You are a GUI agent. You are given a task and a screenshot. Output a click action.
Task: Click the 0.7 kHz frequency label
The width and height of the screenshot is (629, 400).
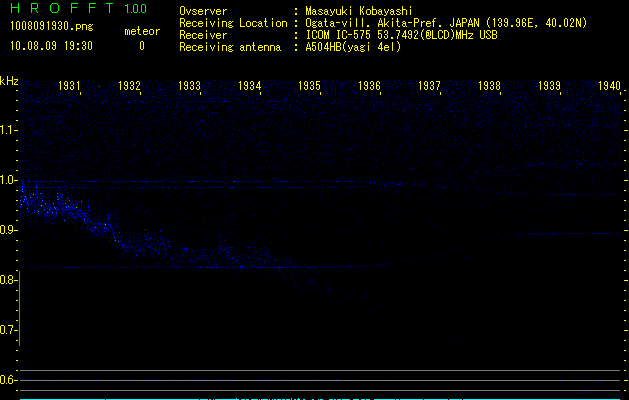(x=8, y=330)
